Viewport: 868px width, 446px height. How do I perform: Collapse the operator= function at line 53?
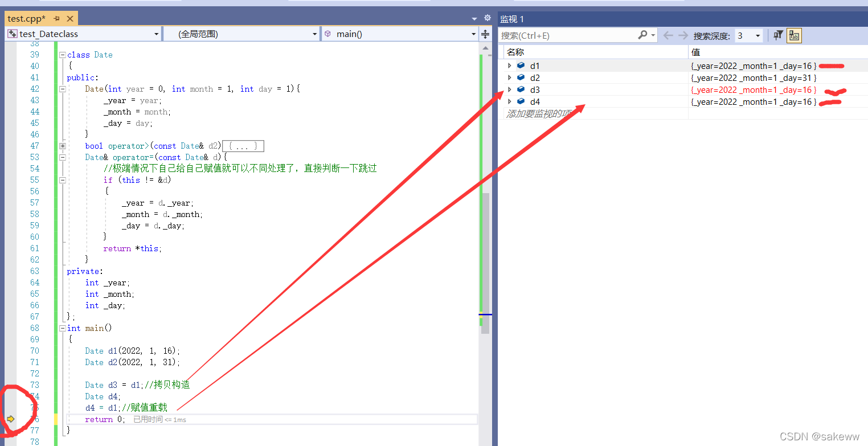click(63, 157)
